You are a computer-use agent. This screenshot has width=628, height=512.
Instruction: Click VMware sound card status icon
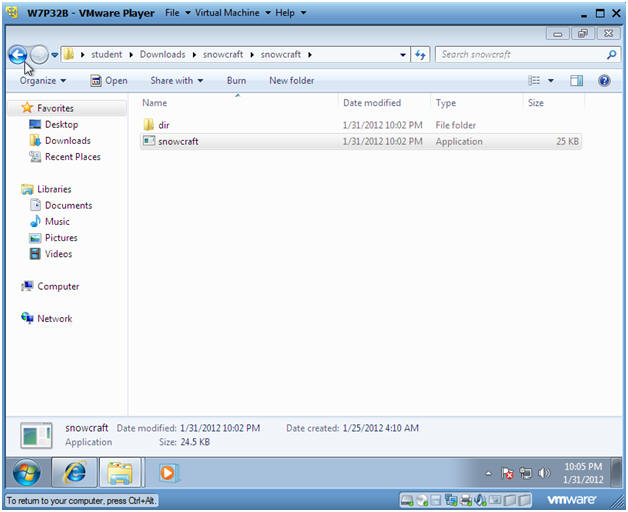coord(480,500)
